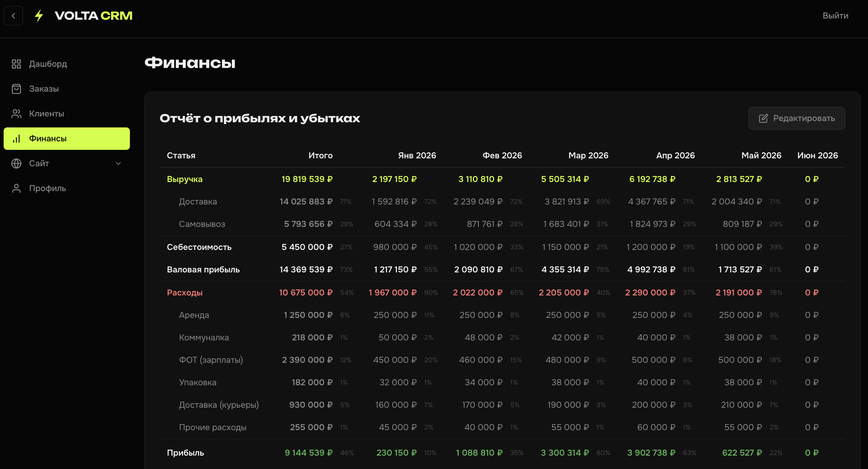Screen dimensions: 868x469
Task: Click the Volta lightning bolt logo icon
Action: coord(39,15)
